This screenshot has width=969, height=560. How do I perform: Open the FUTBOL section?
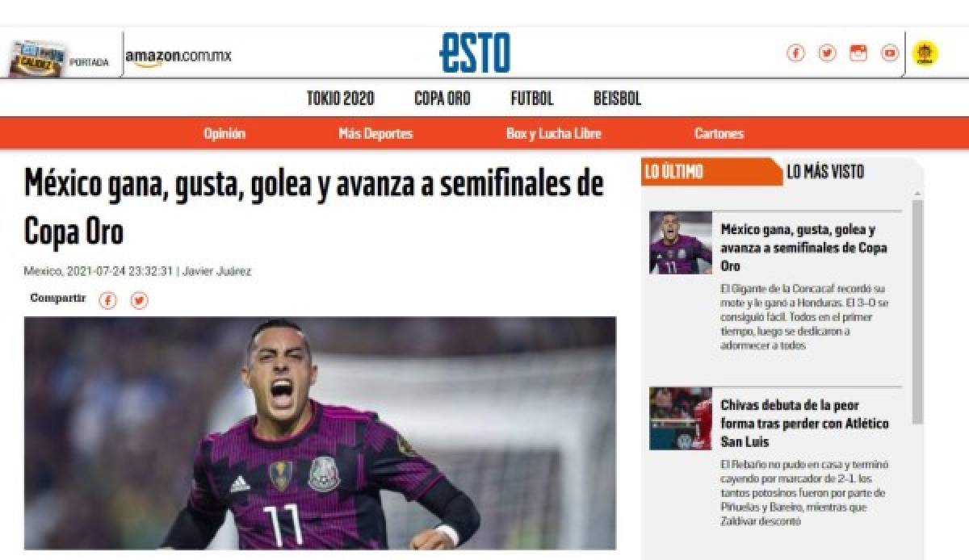tap(532, 98)
